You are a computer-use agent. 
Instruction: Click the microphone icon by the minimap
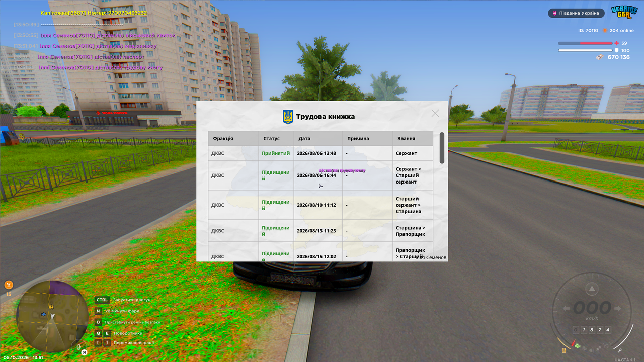coord(78,346)
